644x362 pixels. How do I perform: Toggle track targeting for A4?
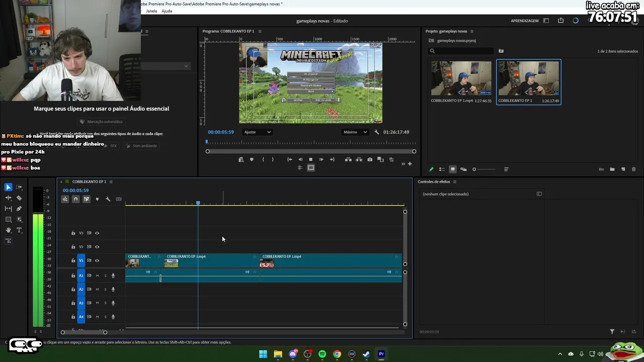pos(81,317)
